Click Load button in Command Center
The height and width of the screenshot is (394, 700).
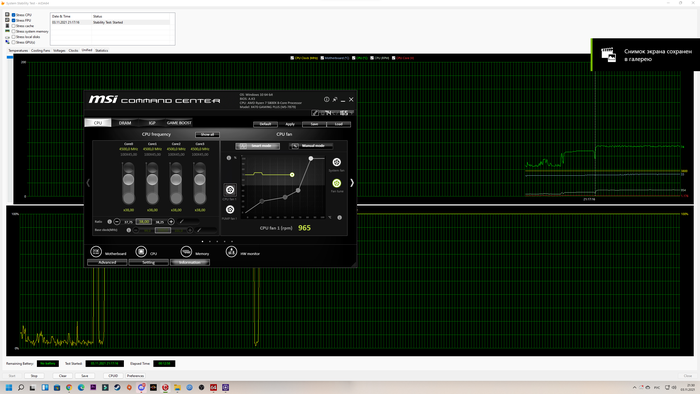(339, 124)
